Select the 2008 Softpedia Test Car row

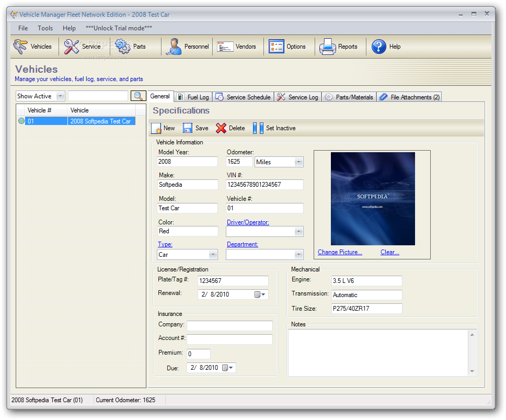click(x=76, y=121)
